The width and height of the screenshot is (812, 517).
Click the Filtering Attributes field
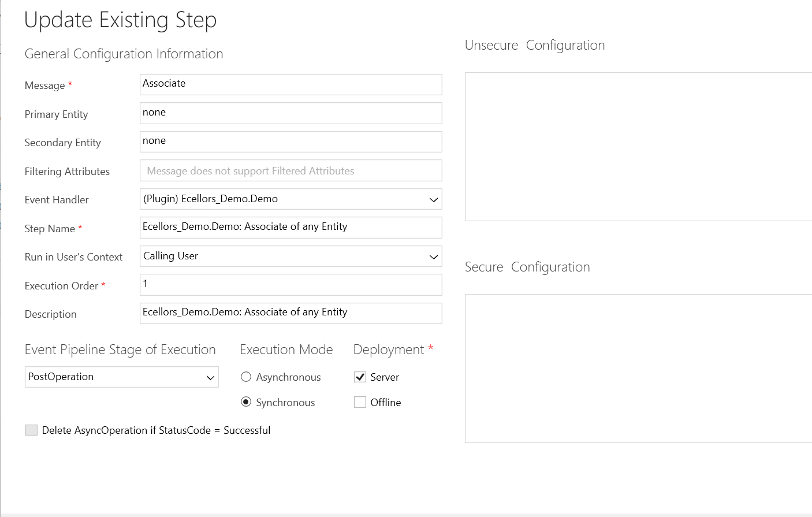point(290,171)
